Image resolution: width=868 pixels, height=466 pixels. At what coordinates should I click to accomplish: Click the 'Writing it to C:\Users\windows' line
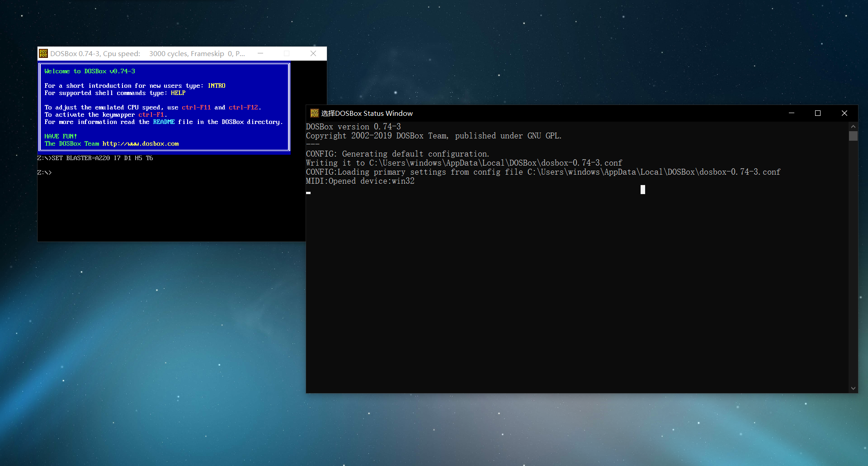point(464,163)
